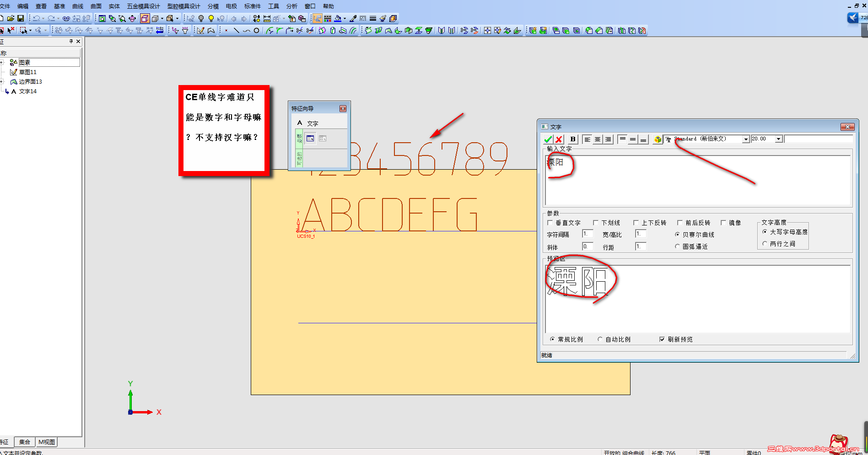Redo the last undone action
This screenshot has width=868, height=455.
click(51, 18)
